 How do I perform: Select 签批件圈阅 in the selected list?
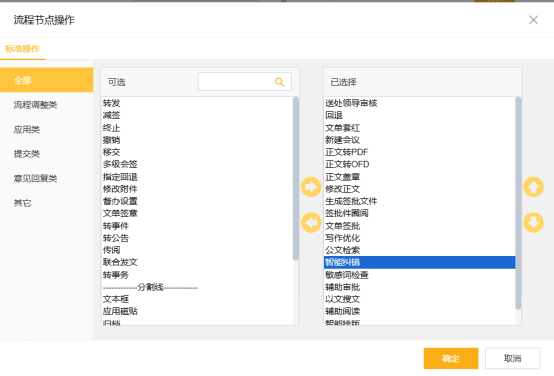(x=419, y=213)
